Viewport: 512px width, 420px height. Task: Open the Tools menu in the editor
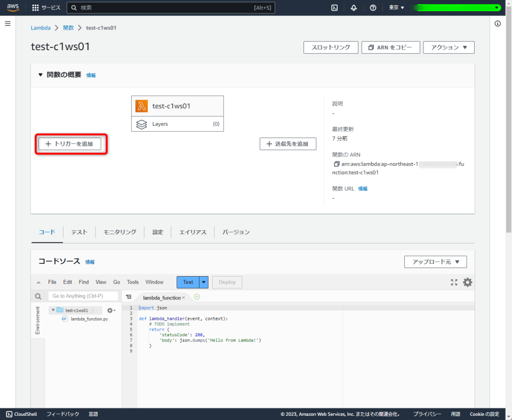tap(132, 282)
